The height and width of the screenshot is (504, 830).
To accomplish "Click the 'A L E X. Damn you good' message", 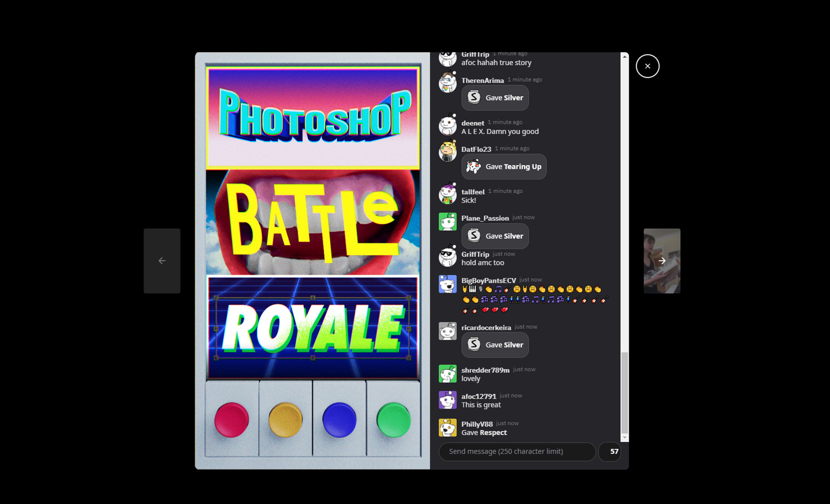I will 500,131.
